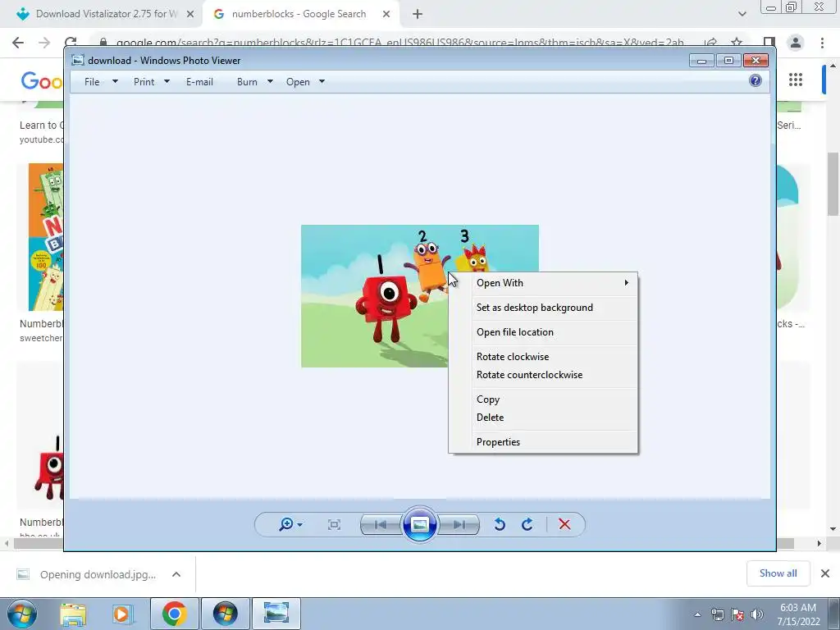Expand Open With submenu arrow
The height and width of the screenshot is (630, 840).
[626, 283]
